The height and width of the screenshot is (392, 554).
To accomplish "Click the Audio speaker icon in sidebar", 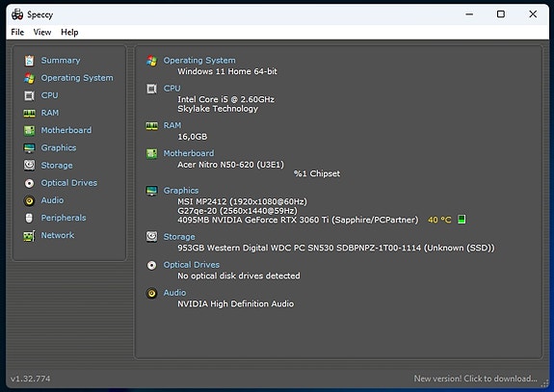I will [29, 200].
